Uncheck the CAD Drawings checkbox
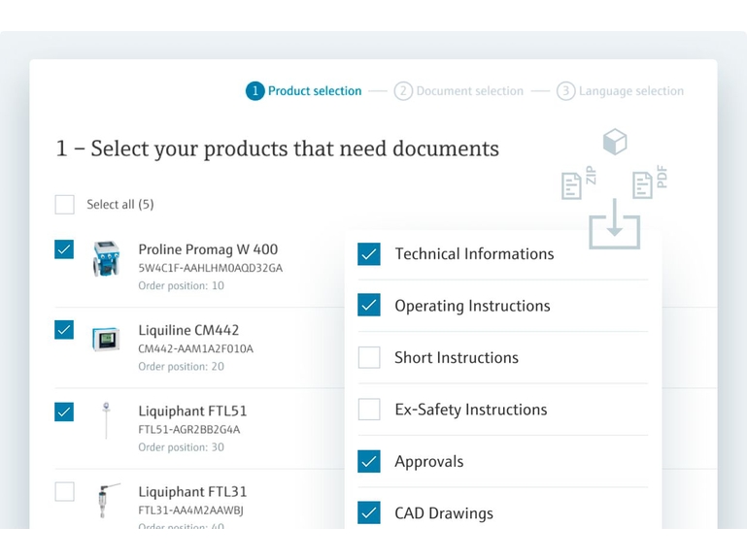 [x=369, y=512]
